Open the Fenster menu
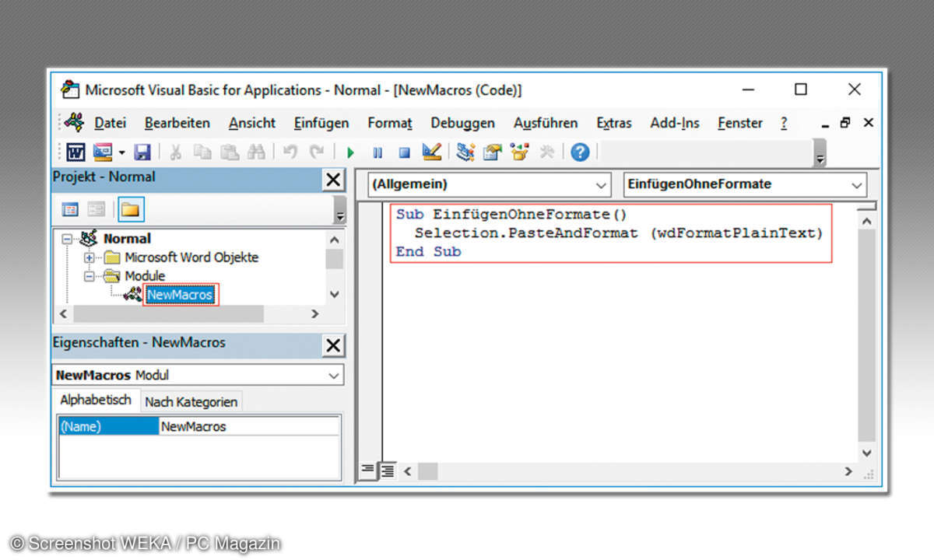 pyautogui.click(x=740, y=123)
